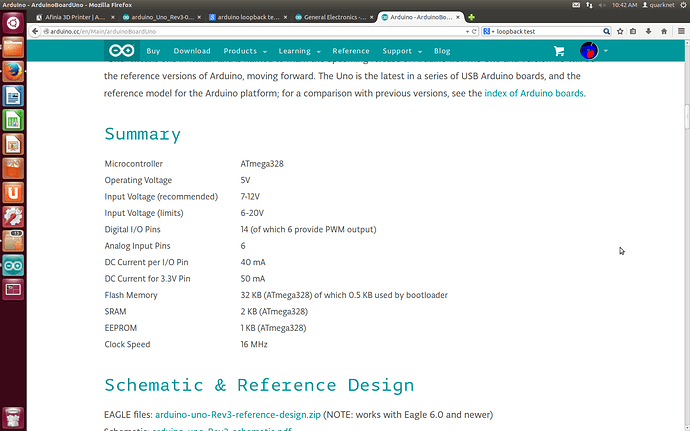Open the Reference page in navbar
The width and height of the screenshot is (690, 431).
[x=351, y=51]
